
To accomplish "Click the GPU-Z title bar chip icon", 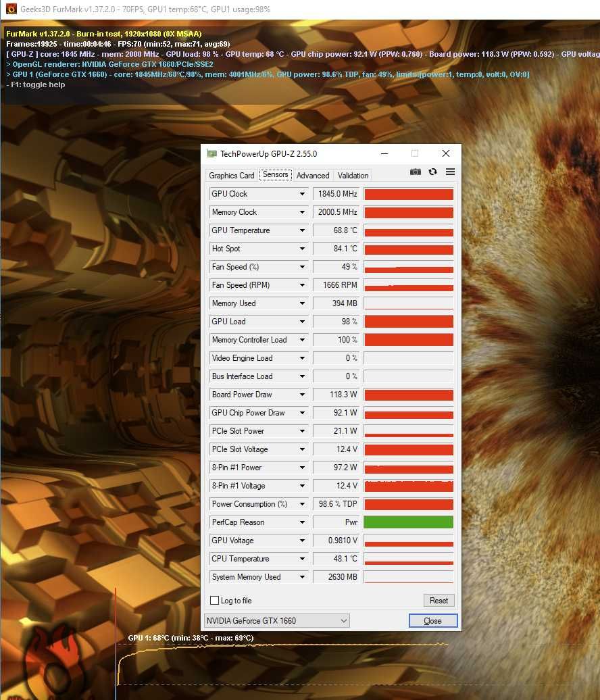I will coord(211,154).
